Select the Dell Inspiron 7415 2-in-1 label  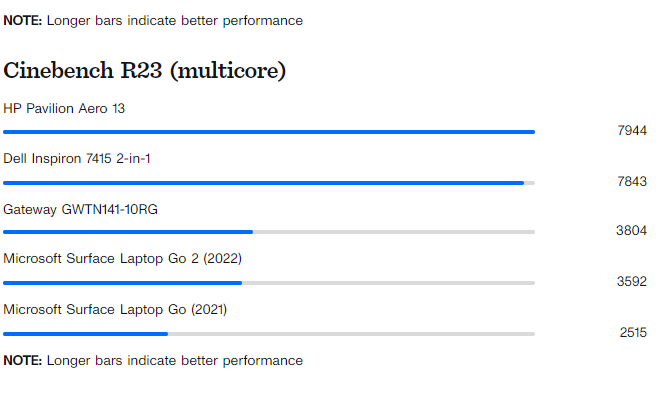coord(77,158)
